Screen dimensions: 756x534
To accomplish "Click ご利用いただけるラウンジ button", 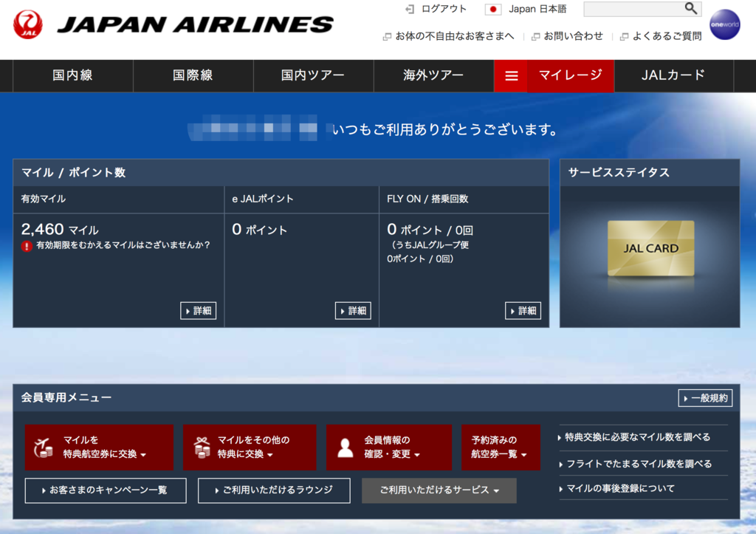I will tap(274, 490).
